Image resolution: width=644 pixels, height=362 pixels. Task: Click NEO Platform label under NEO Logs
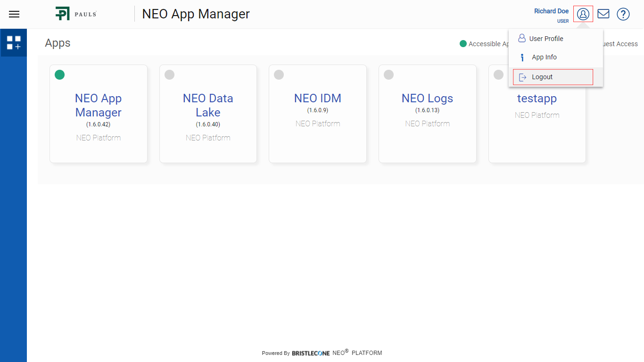point(428,123)
